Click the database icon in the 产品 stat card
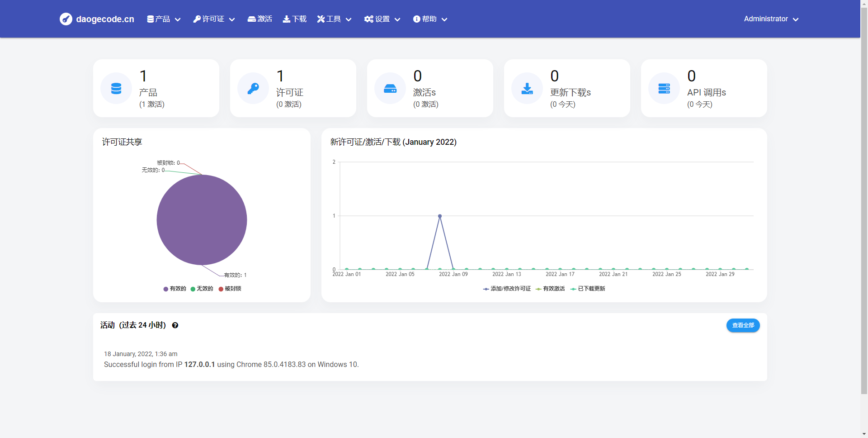Viewport: 868px width, 438px height. [x=116, y=88]
